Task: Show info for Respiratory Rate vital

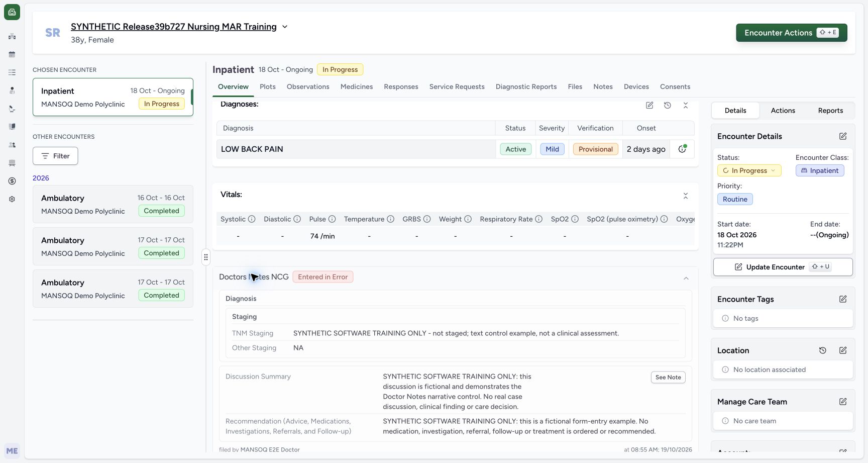Action: click(538, 219)
